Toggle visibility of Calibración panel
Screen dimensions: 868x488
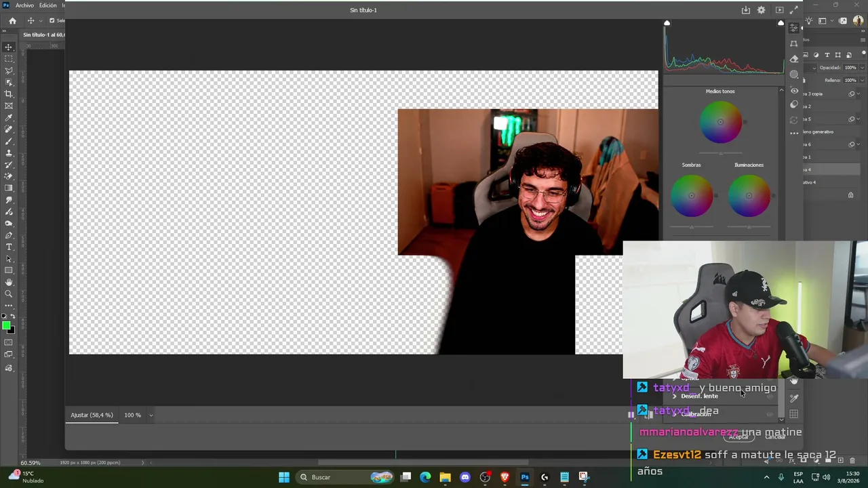click(770, 414)
